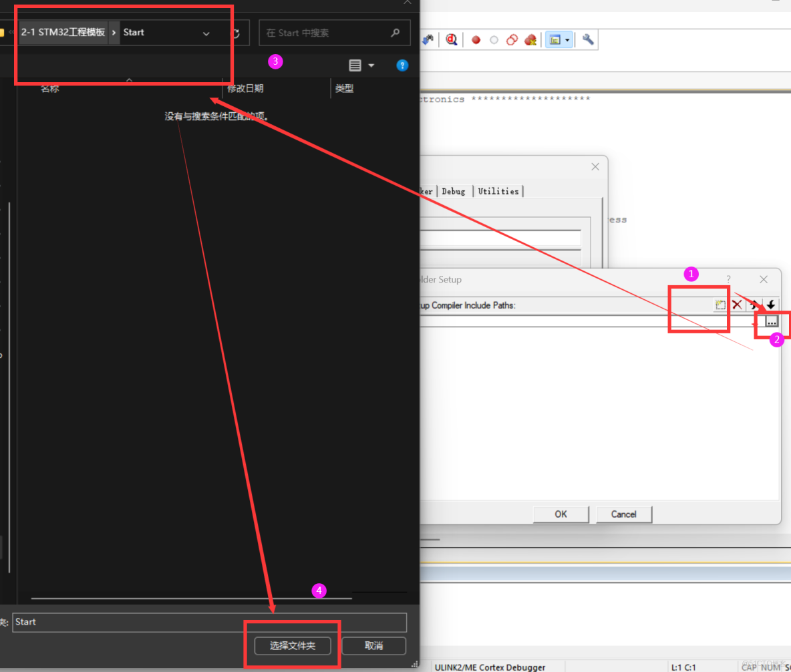Click the ? help button in Folder Setup
The width and height of the screenshot is (791, 672).
tap(728, 279)
